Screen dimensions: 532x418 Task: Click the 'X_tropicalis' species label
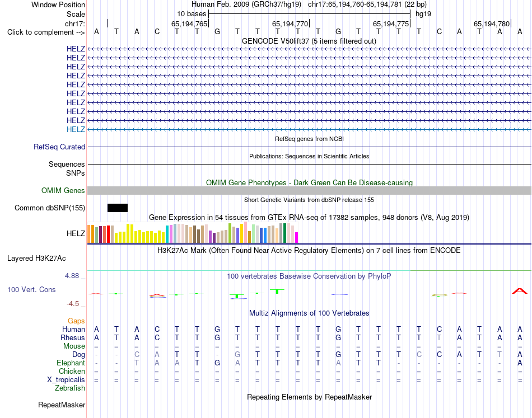click(66, 380)
